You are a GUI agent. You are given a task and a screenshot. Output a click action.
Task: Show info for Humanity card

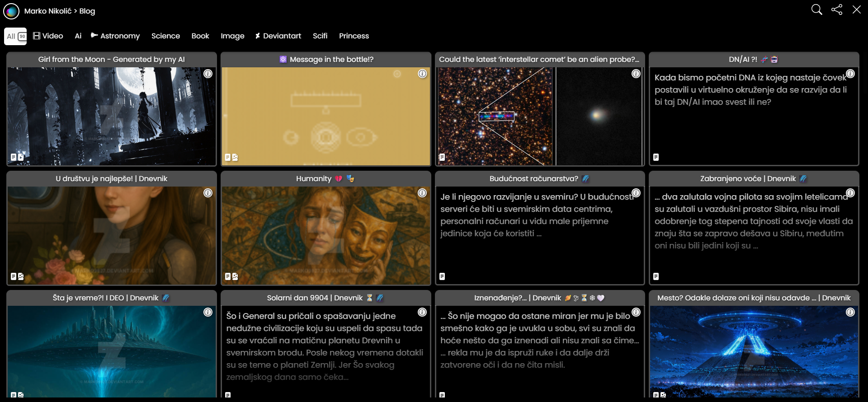tap(422, 193)
